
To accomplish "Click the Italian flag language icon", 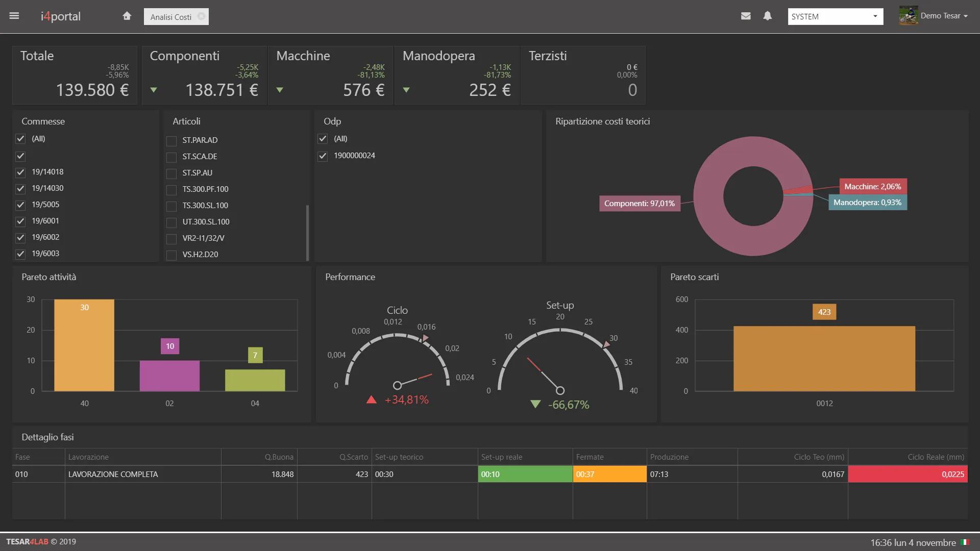I will click(965, 542).
